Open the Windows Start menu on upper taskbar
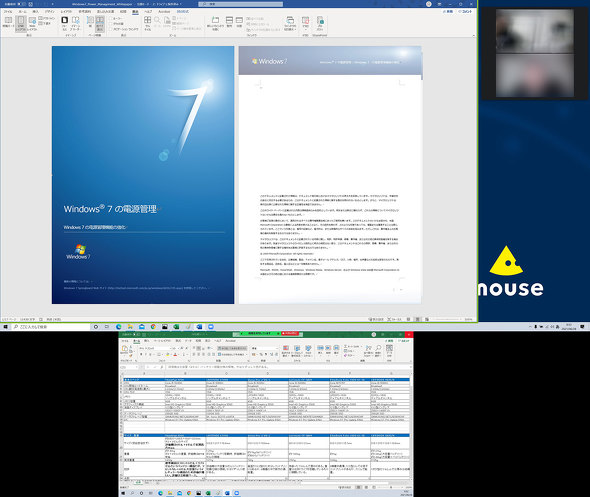 pyautogui.click(x=5, y=327)
